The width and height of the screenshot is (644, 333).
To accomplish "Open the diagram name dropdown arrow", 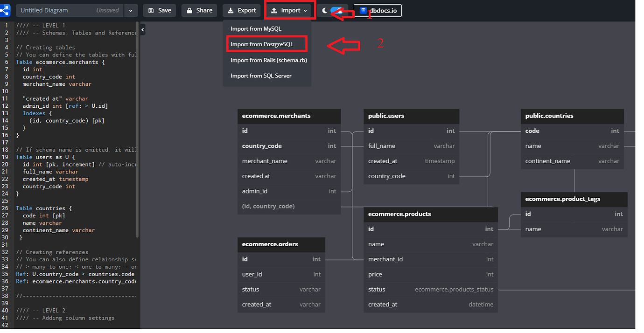I will point(131,10).
